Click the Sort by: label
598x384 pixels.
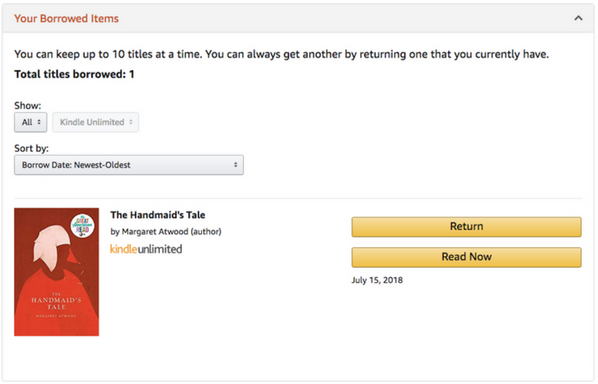tap(31, 148)
